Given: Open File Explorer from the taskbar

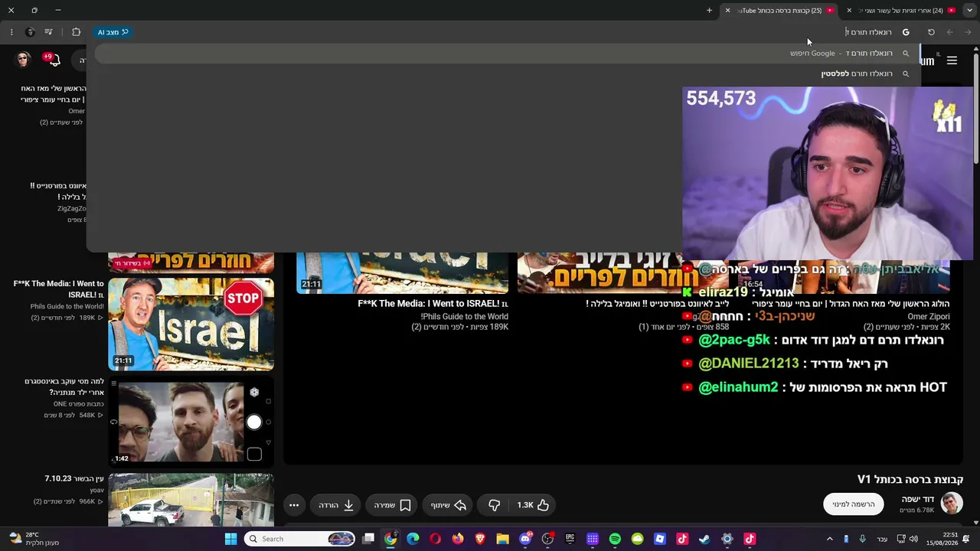Looking at the screenshot, I should [x=502, y=539].
